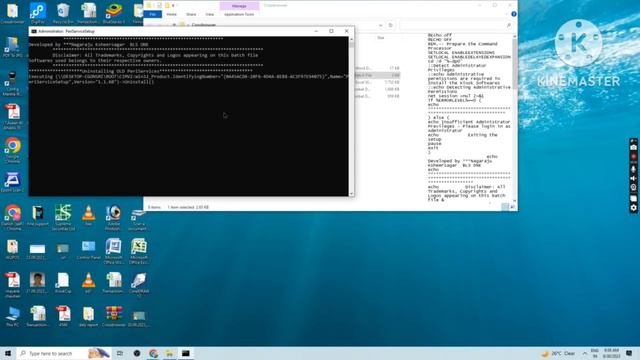Switch to Home tab in File Explorer

coord(171,14)
